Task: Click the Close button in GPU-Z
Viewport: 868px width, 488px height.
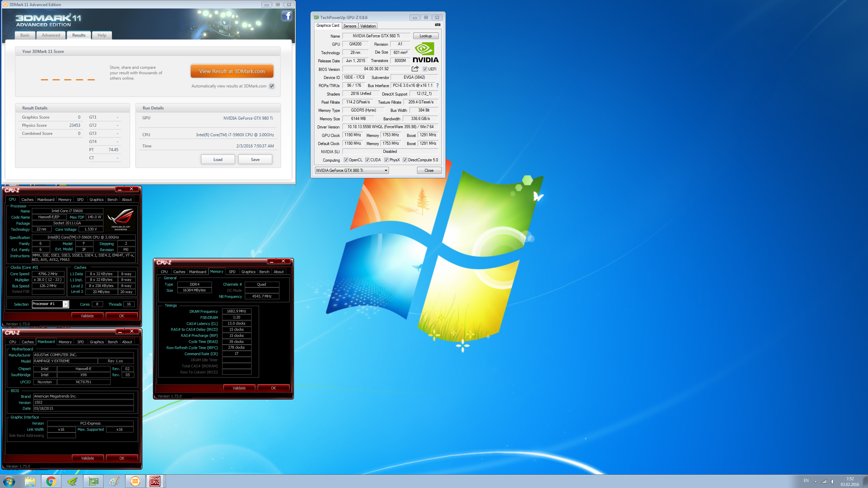Action: [x=429, y=170]
